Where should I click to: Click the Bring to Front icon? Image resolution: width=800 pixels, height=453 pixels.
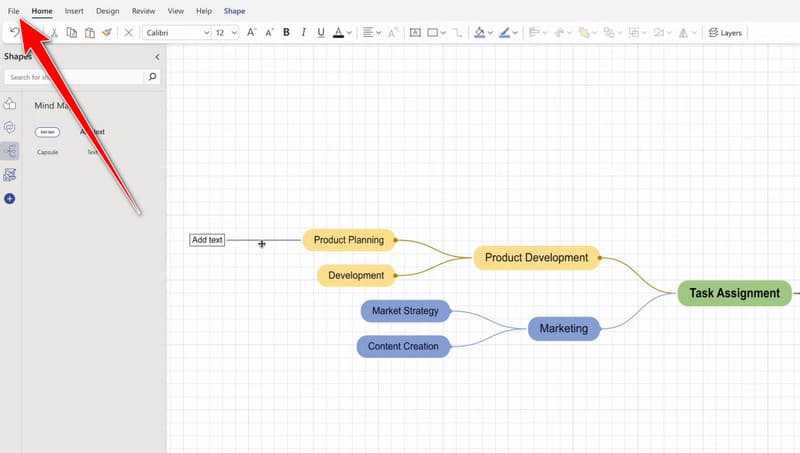[x=584, y=33]
